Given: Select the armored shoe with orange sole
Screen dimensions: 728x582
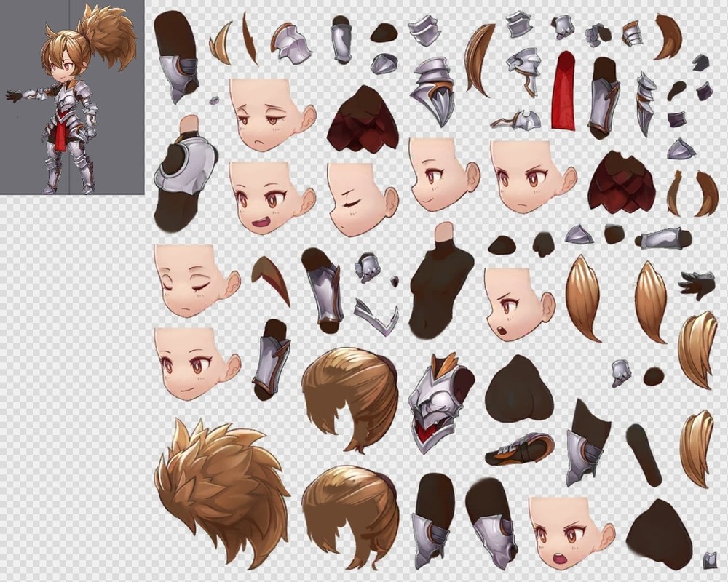Looking at the screenshot, I should pyautogui.click(x=520, y=449).
